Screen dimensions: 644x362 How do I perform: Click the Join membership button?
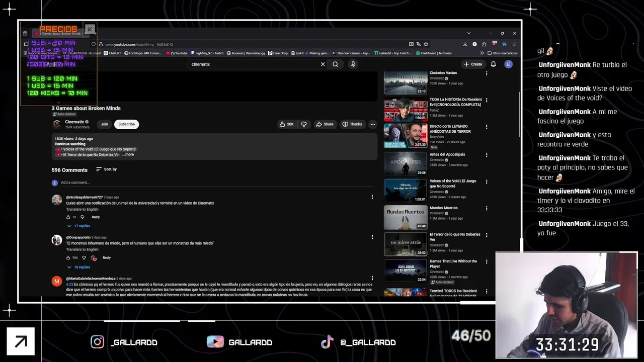click(x=104, y=124)
